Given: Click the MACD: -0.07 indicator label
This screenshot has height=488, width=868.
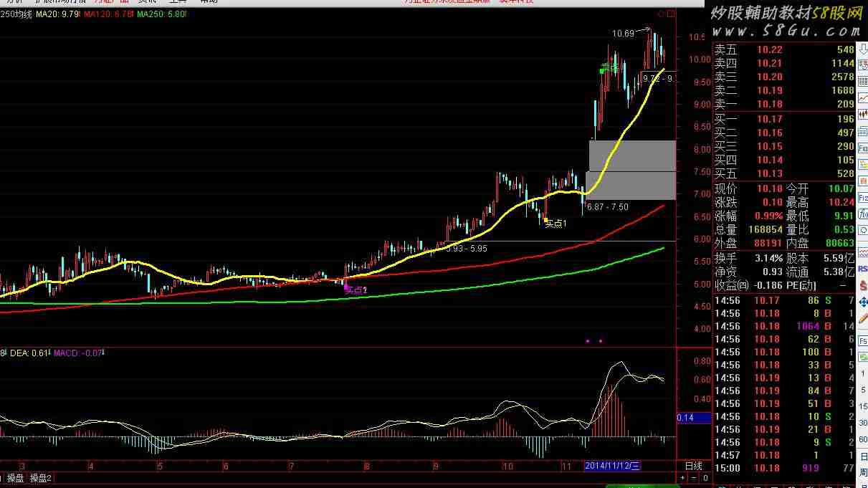Looking at the screenshot, I should pyautogui.click(x=78, y=353).
